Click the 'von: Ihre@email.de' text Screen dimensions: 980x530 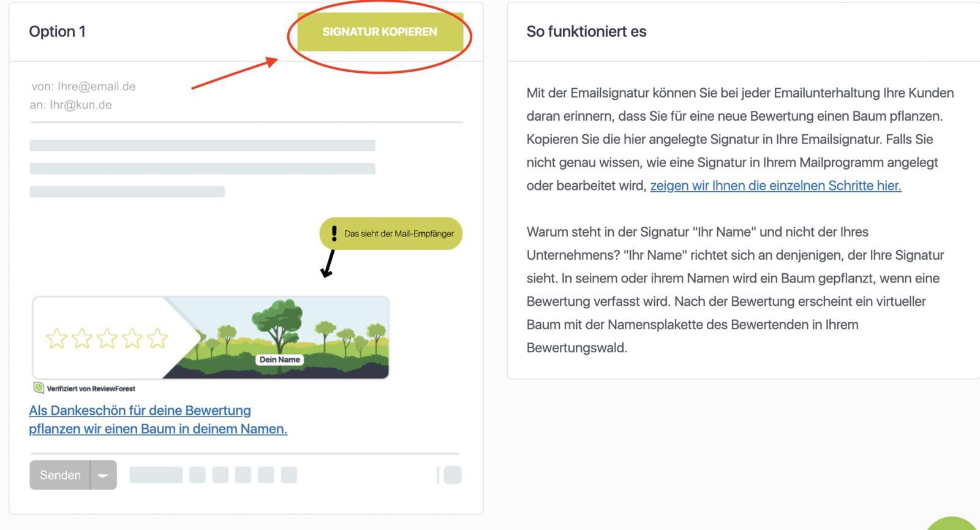(x=84, y=86)
